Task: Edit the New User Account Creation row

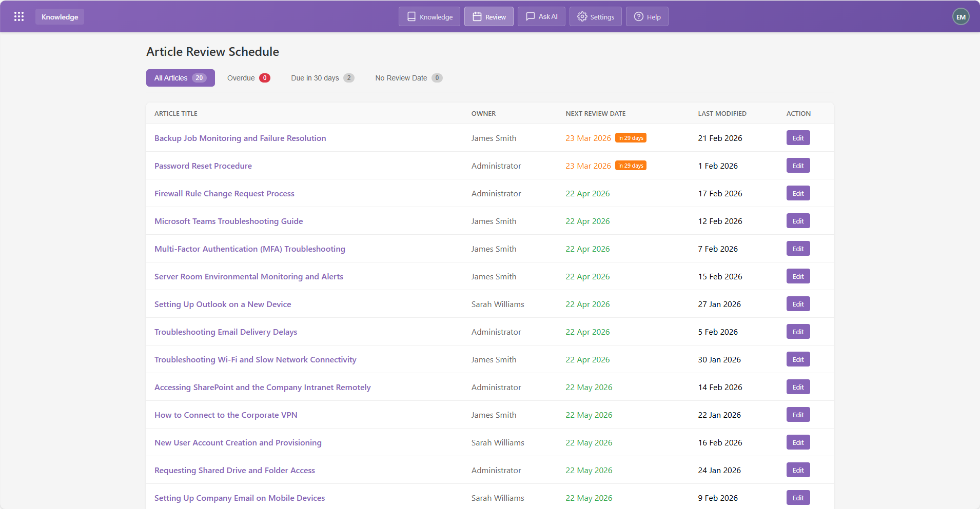Action: click(x=798, y=442)
